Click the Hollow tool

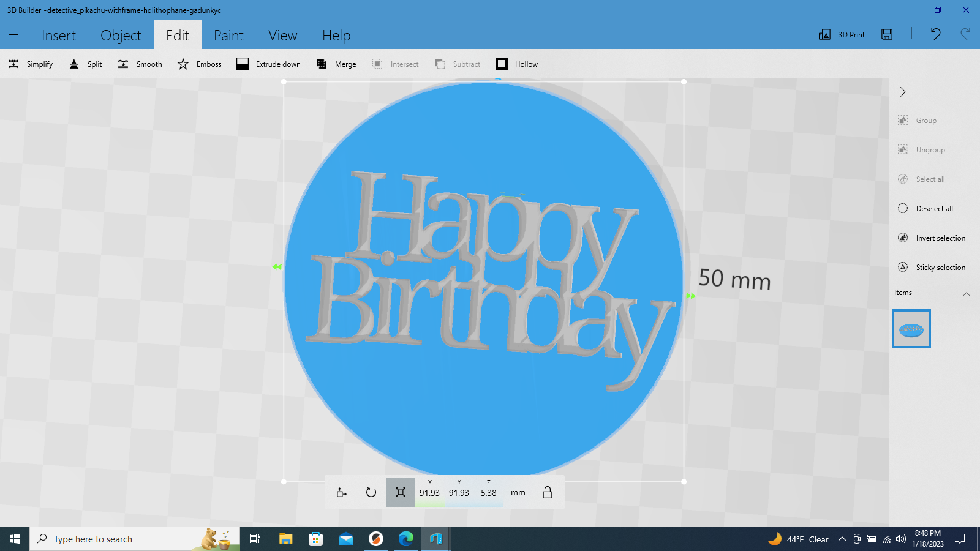tap(517, 64)
